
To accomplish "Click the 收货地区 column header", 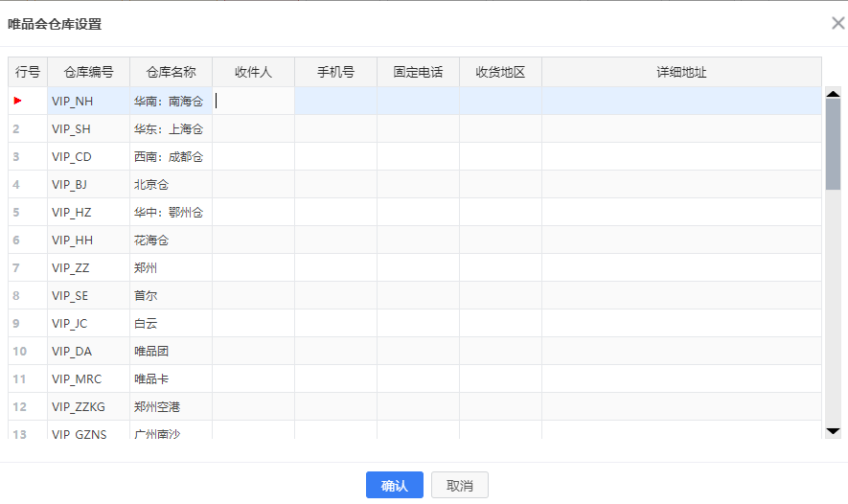I will click(x=501, y=72).
